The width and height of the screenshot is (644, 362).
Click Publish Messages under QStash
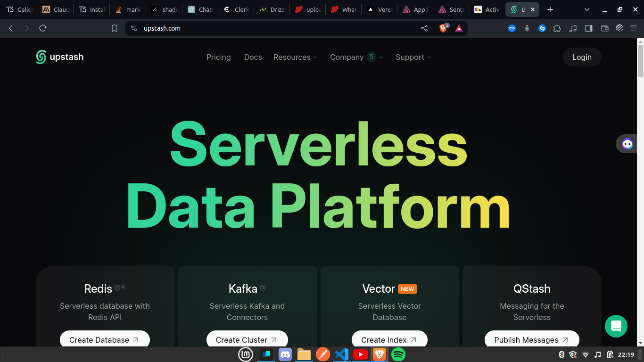[x=532, y=339]
